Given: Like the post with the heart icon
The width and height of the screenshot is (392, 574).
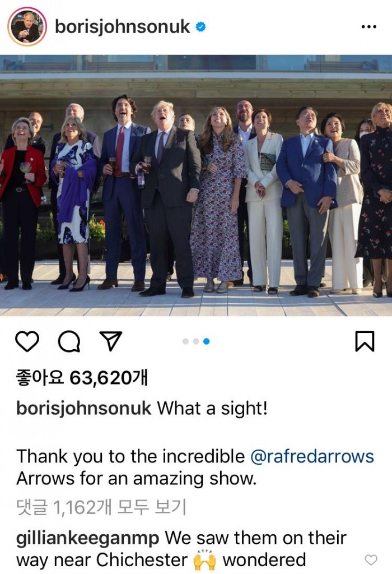Looking at the screenshot, I should 27,341.
